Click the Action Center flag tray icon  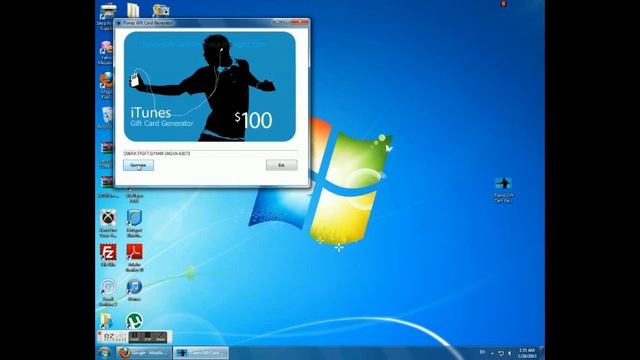501,353
